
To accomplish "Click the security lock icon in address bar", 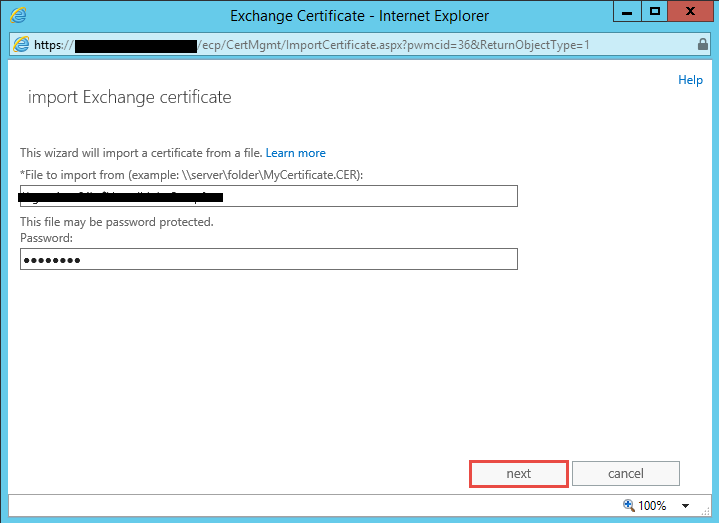I will click(x=702, y=44).
